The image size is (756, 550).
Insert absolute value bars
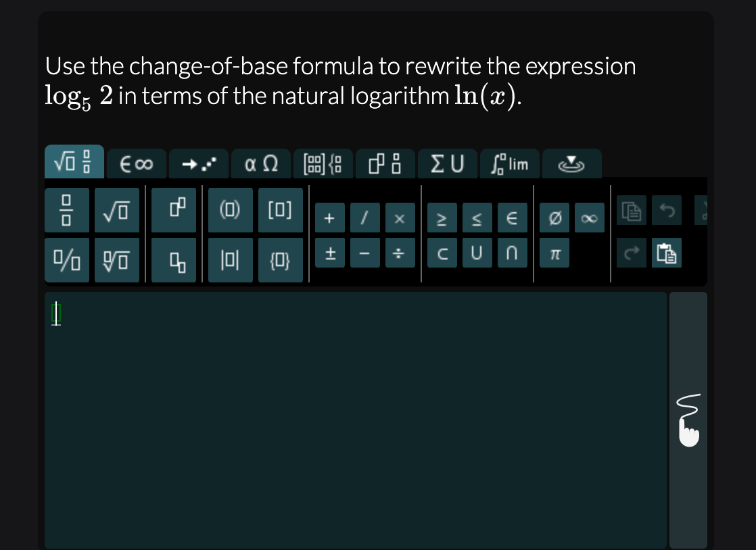(x=230, y=259)
